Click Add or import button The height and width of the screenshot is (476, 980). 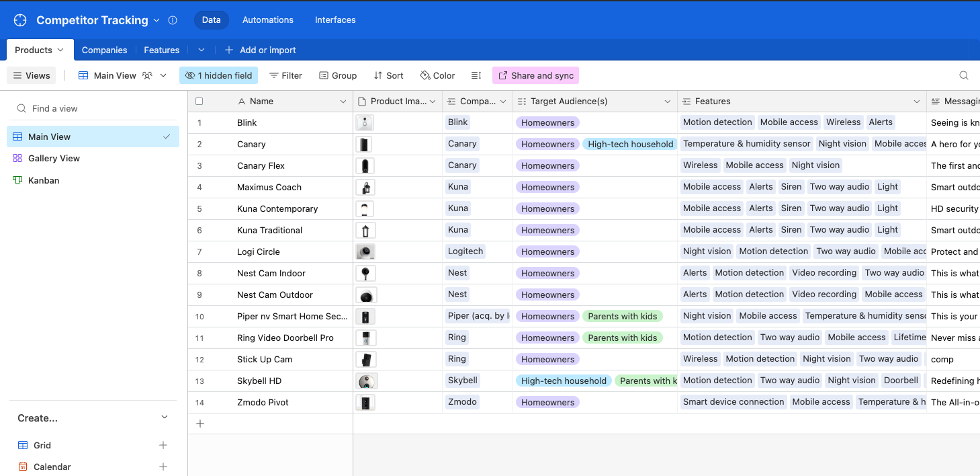[x=260, y=50]
